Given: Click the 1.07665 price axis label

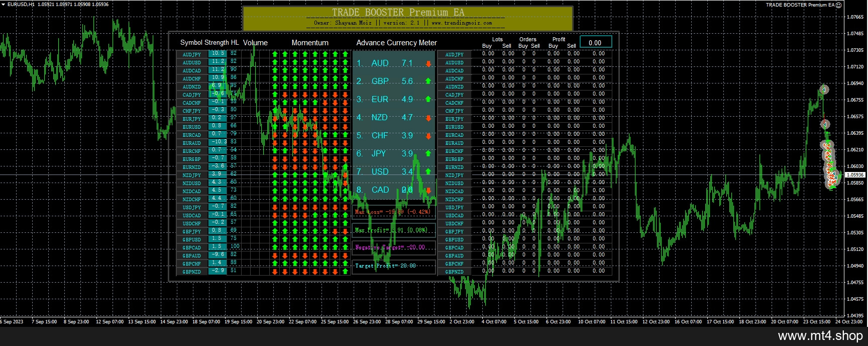Looking at the screenshot, I should click(x=855, y=17).
